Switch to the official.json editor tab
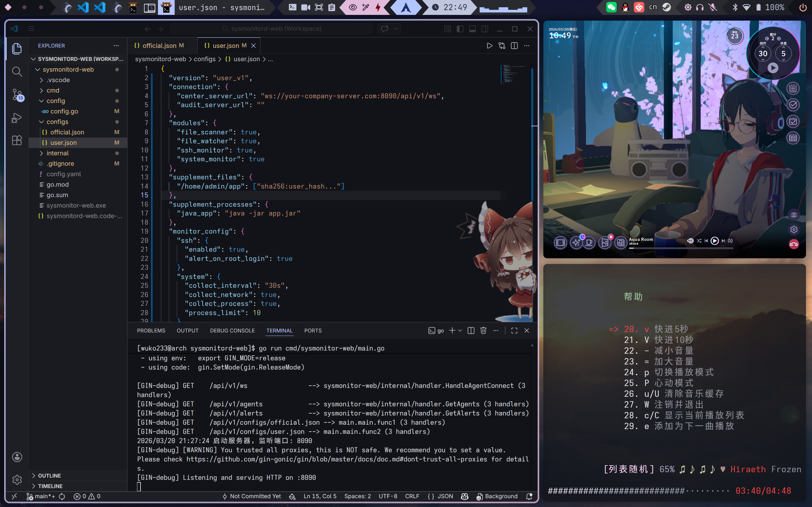The height and width of the screenshot is (507, 812). [159, 46]
